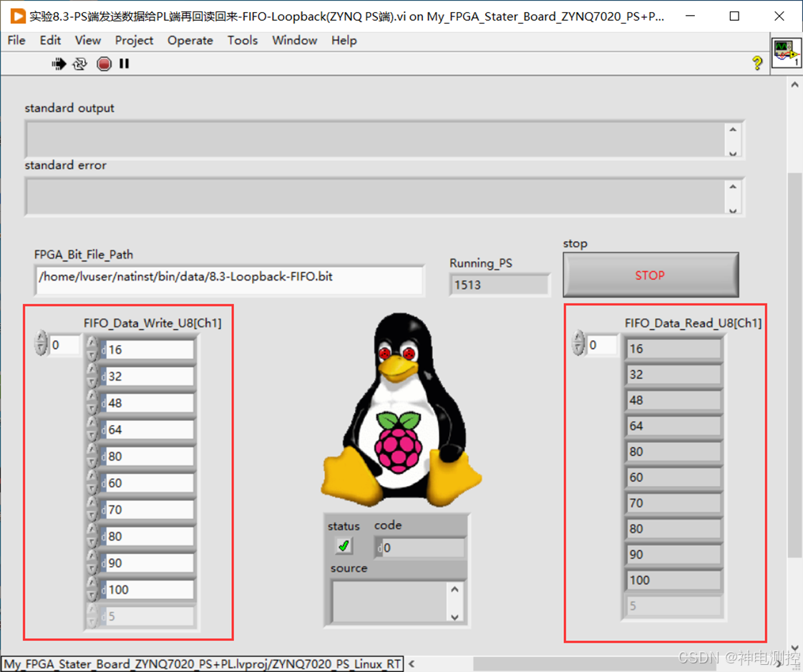803x672 pixels.
Task: Click stepper of write element 100
Action: (92, 588)
